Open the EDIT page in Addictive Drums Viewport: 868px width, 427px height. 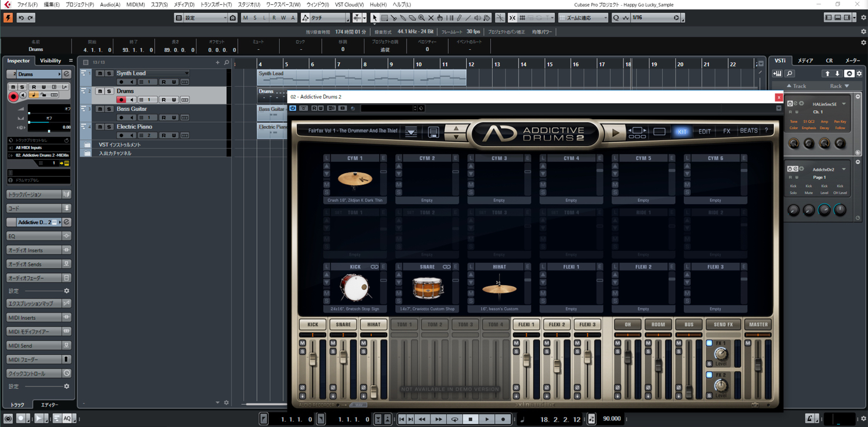(x=704, y=131)
